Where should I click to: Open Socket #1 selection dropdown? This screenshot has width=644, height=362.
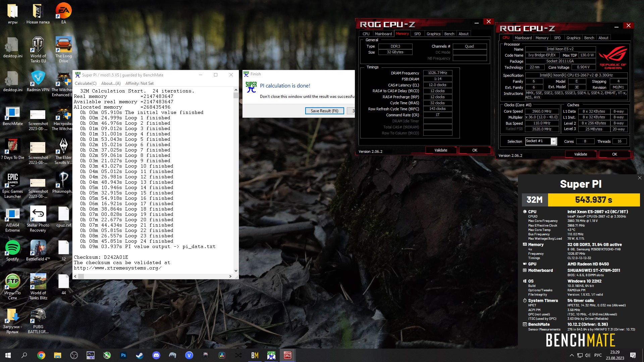541,141
